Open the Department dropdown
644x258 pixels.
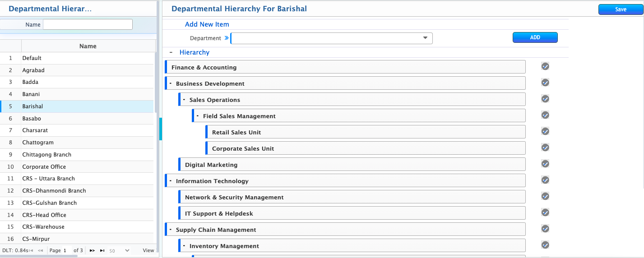pyautogui.click(x=425, y=38)
